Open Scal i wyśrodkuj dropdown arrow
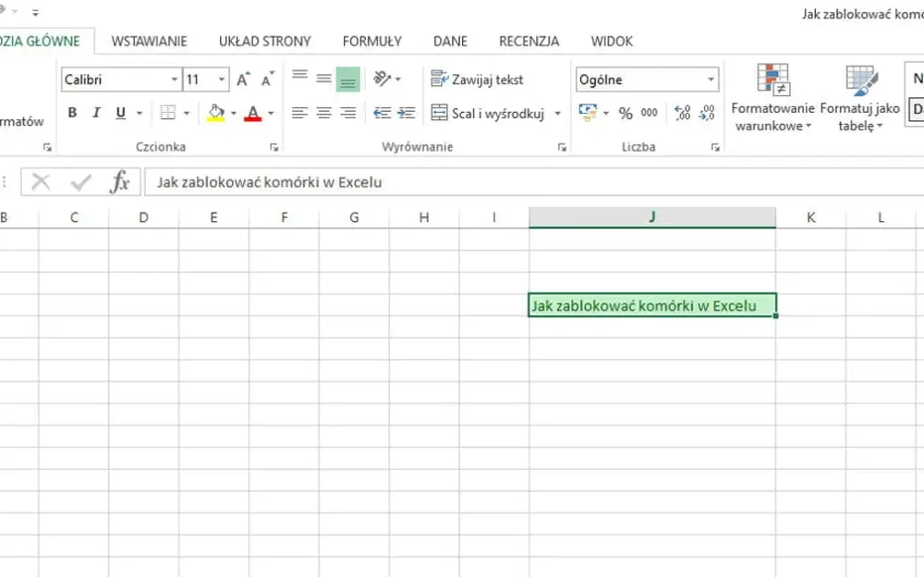This screenshot has height=577, width=924. click(557, 114)
